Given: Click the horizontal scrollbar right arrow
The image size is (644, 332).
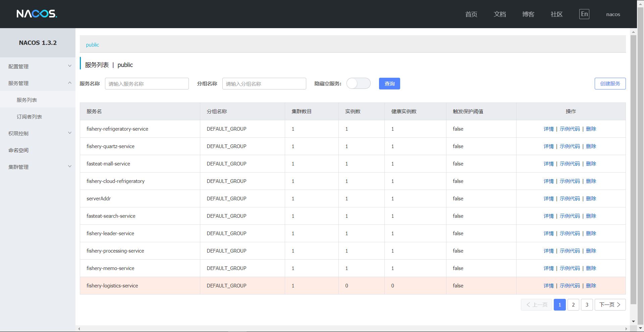Looking at the screenshot, I should [x=626, y=329].
